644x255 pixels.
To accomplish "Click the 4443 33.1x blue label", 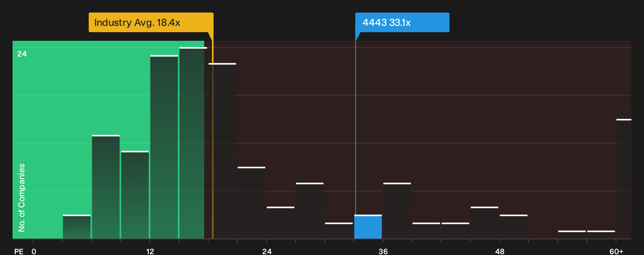I will click(x=402, y=22).
